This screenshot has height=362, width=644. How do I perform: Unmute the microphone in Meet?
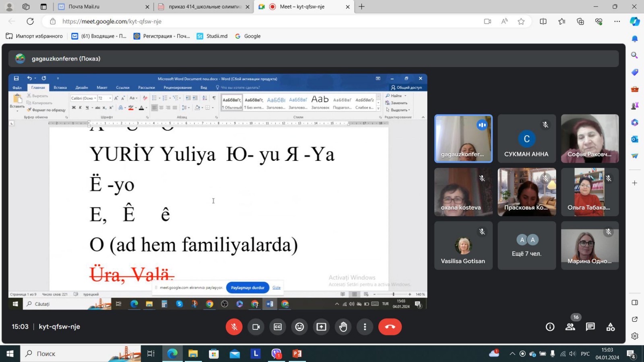point(234,327)
